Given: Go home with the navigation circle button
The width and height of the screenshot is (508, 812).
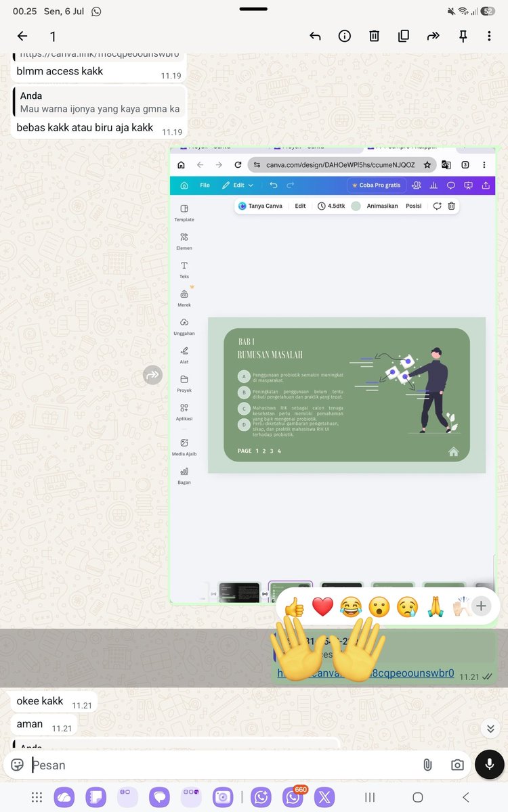Looking at the screenshot, I should point(418,797).
